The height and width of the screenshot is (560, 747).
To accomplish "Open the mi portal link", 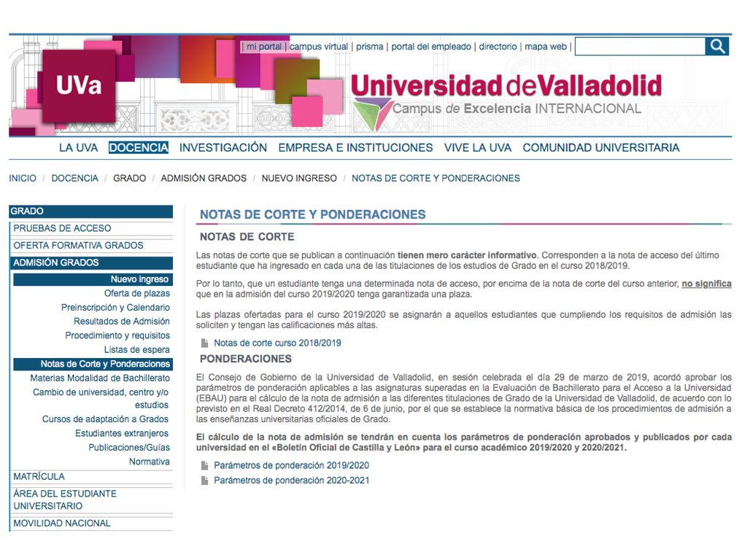I will tap(264, 47).
